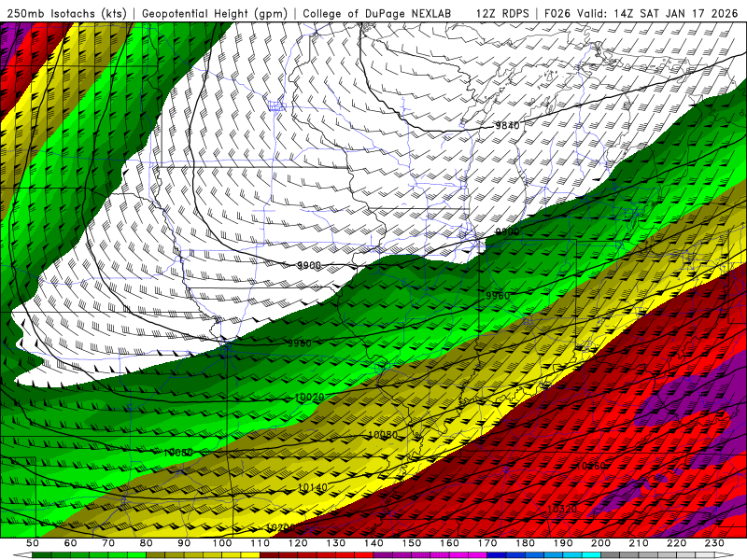This screenshot has width=747, height=560.
Task: Click the 'F026 Valid: 14Z SAT JAN 17 2026' text
Action: (641, 13)
